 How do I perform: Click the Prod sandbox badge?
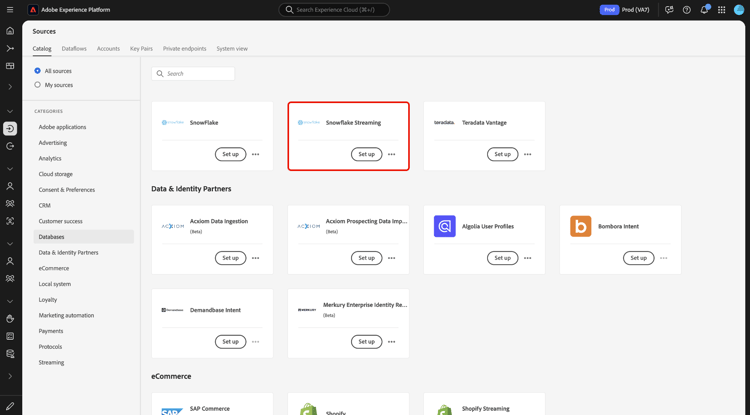[x=609, y=10]
